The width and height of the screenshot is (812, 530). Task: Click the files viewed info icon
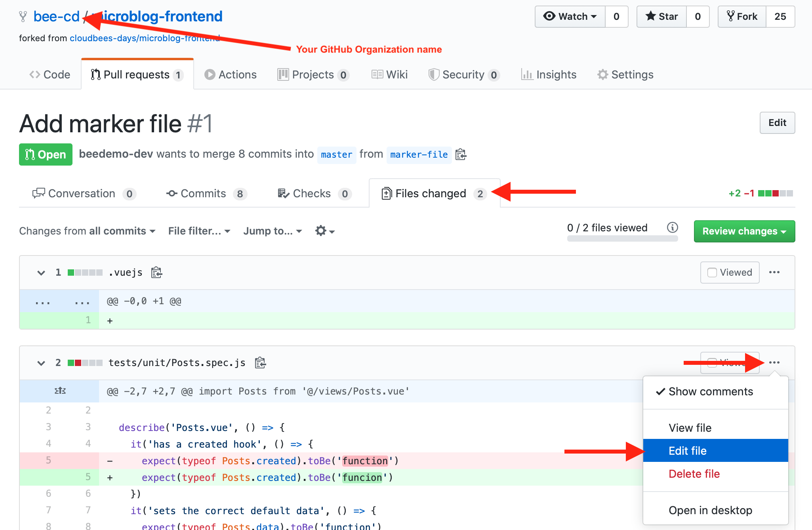(x=672, y=227)
